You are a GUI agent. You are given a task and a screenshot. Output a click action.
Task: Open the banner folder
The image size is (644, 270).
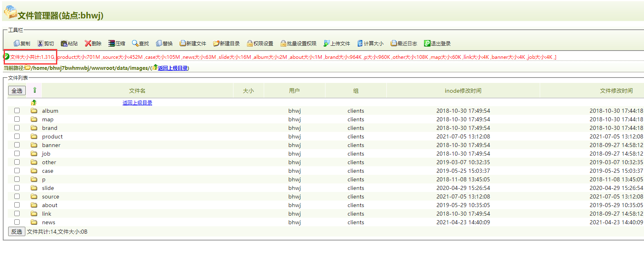[51, 145]
